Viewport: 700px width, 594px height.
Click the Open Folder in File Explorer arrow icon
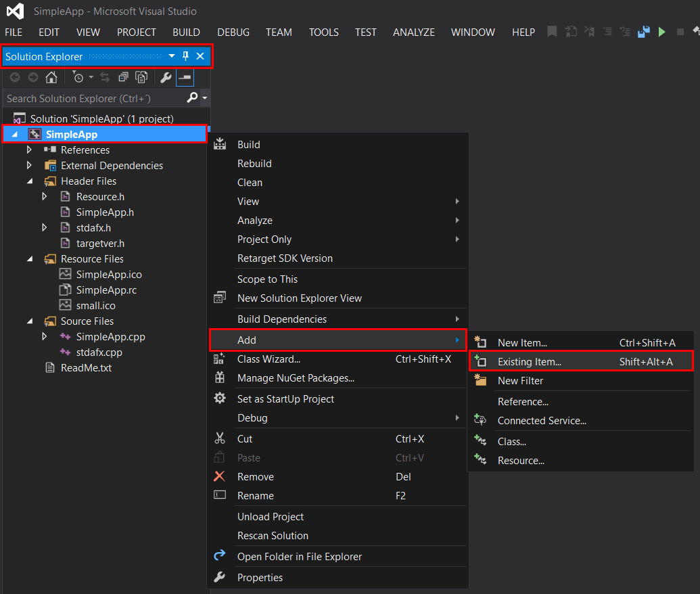(x=220, y=555)
